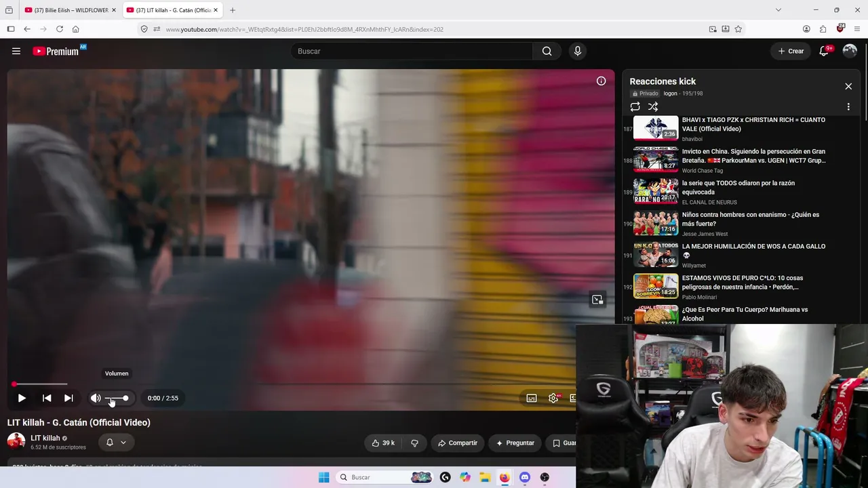Screen dimensions: 868x488
Task: Toggle the browser sidebar
Action: (11, 29)
